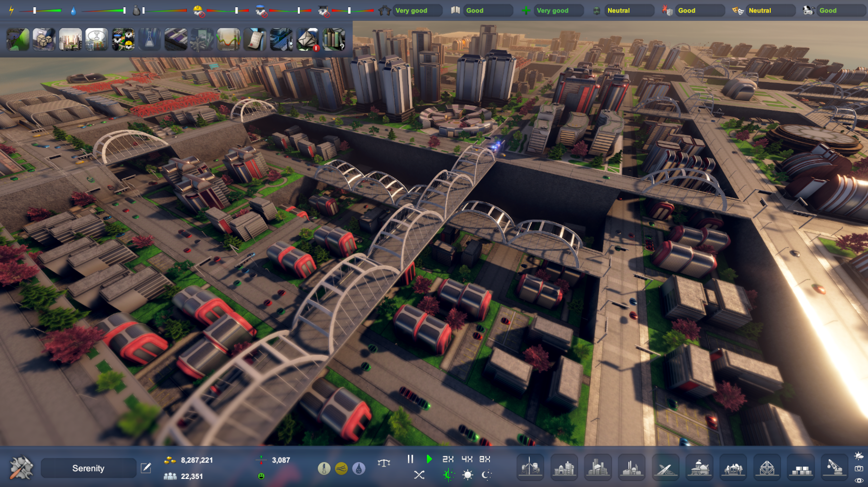Viewport: 868px width, 487px height.
Task: Open civic capitol buildings category
Action: pyautogui.click(x=699, y=468)
